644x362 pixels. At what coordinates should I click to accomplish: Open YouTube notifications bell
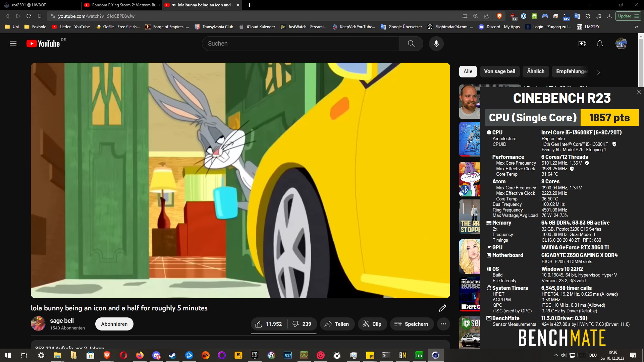tap(600, 44)
